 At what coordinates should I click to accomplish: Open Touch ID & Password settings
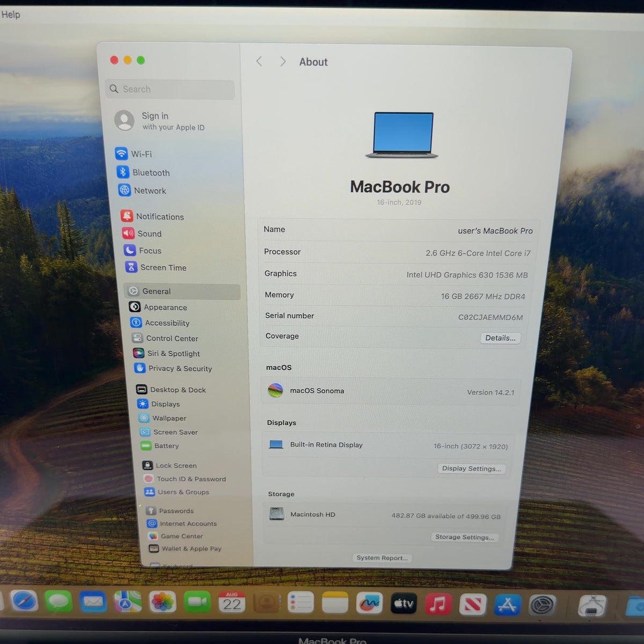(x=185, y=479)
